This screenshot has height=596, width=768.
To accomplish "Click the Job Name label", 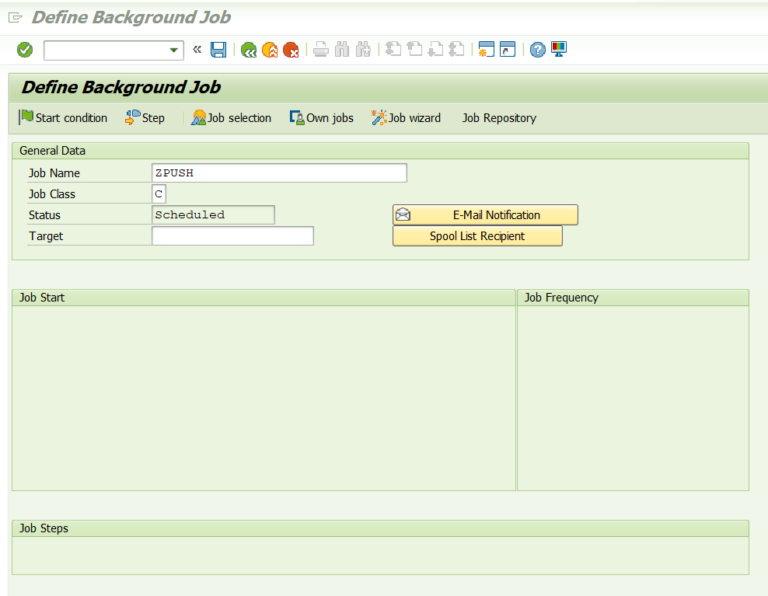I will tap(54, 173).
